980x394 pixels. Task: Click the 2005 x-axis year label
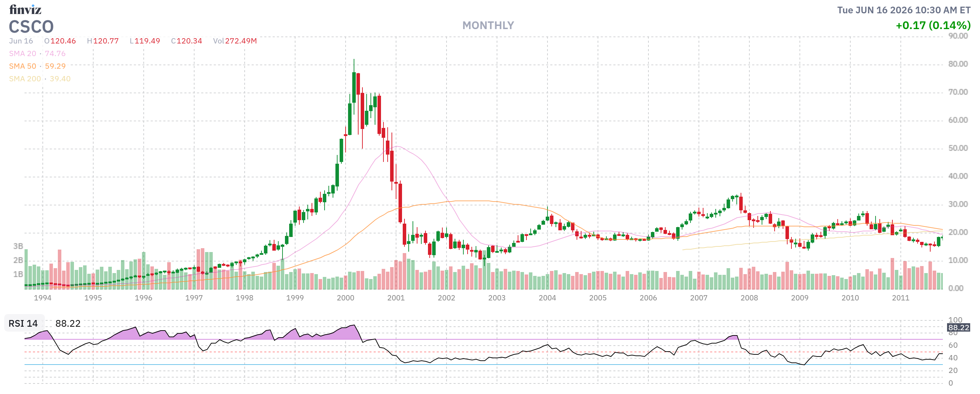click(598, 298)
